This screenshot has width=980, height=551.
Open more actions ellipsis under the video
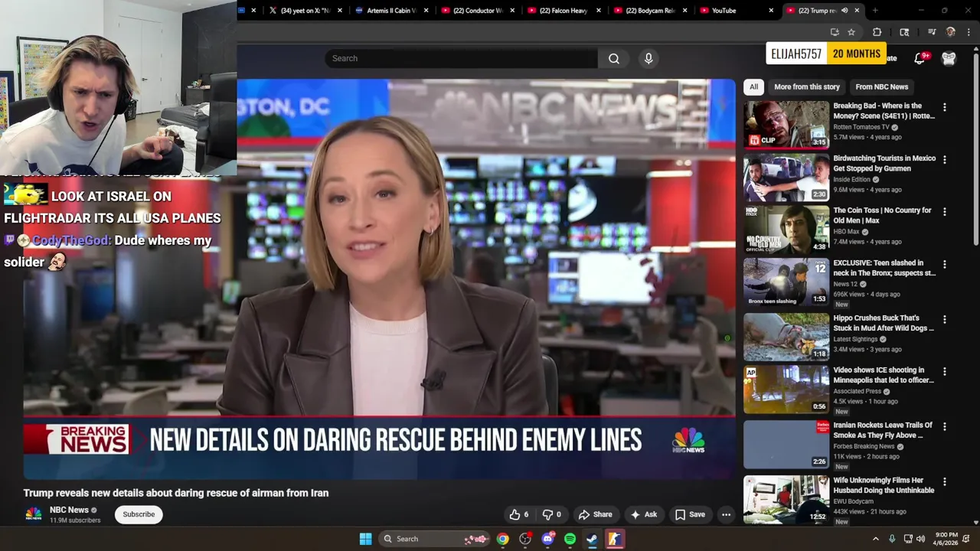pyautogui.click(x=726, y=514)
